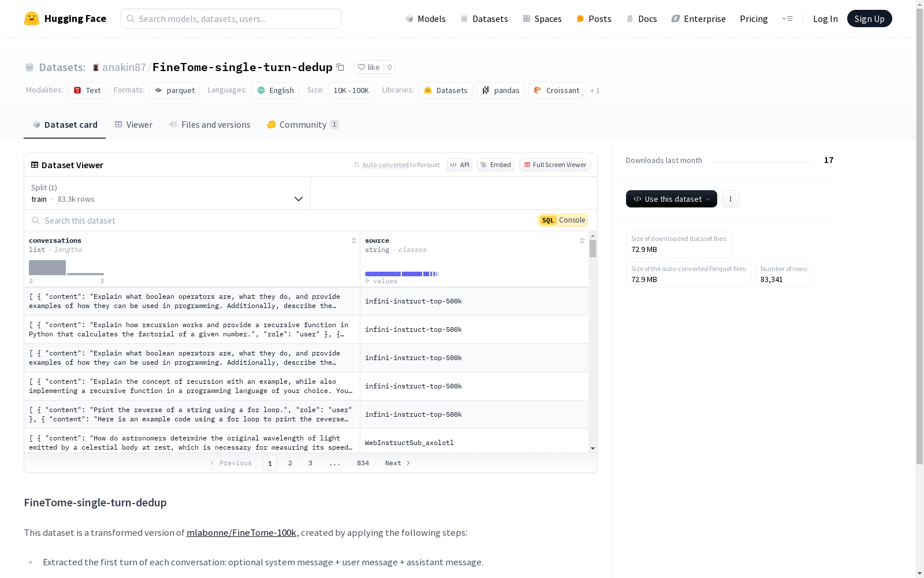Open the more navigation menu icon

pos(787,18)
